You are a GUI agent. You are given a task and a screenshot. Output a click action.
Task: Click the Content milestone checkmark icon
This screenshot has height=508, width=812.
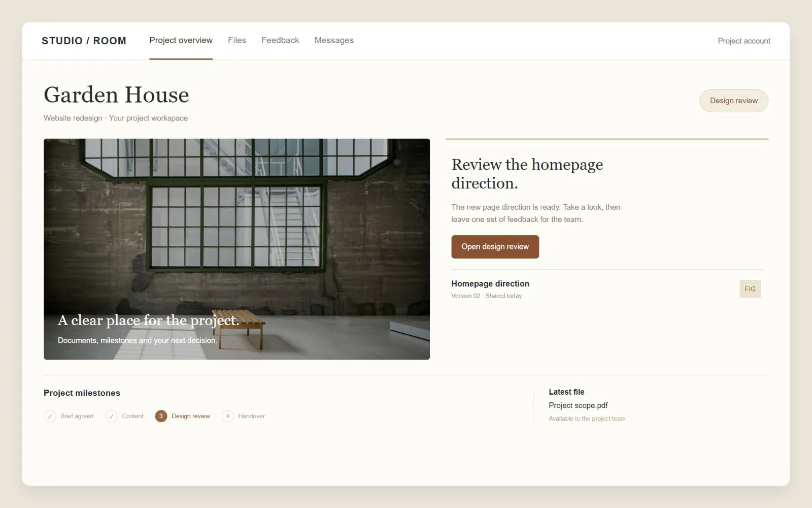pyautogui.click(x=111, y=416)
